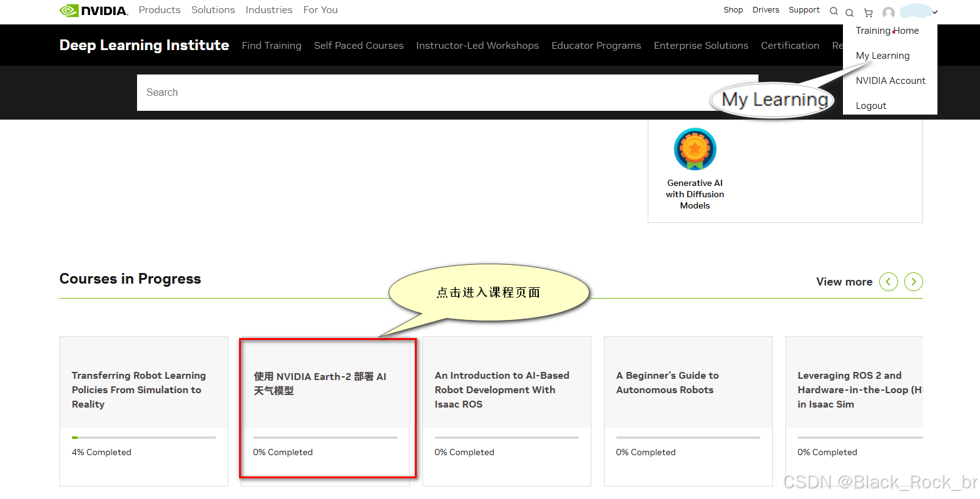980x499 pixels.
Task: Open the Solutions menu
Action: tap(213, 10)
